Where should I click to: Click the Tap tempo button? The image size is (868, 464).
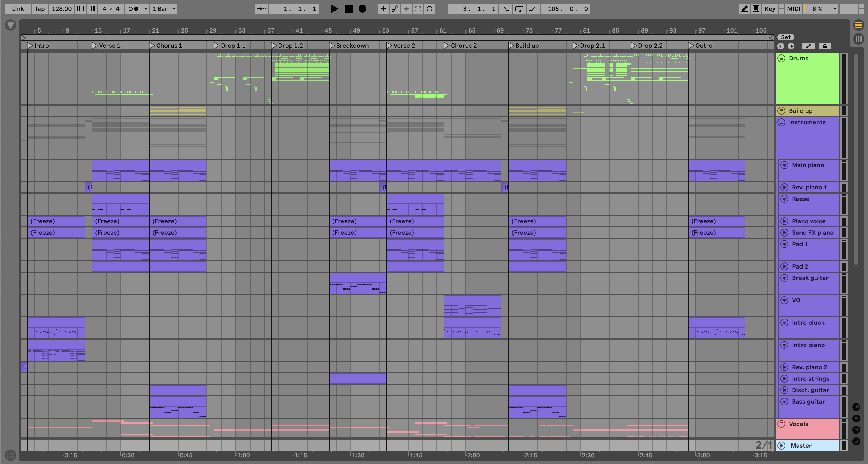40,9
